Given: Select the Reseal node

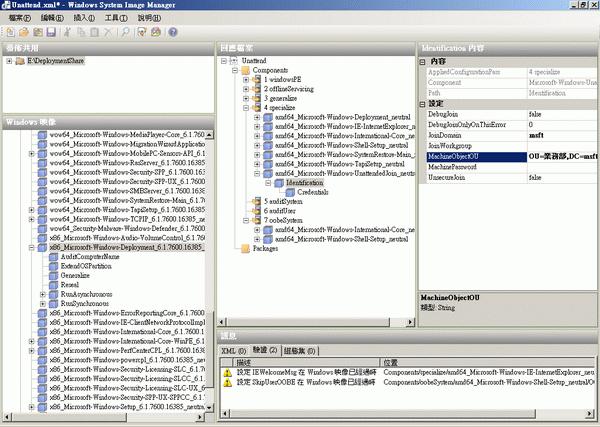Looking at the screenshot, I should pos(70,285).
